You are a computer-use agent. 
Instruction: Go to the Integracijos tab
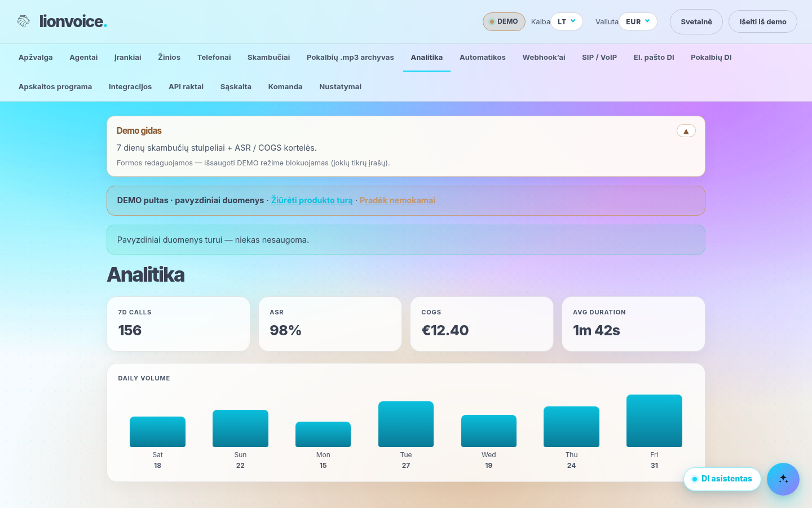tap(130, 86)
